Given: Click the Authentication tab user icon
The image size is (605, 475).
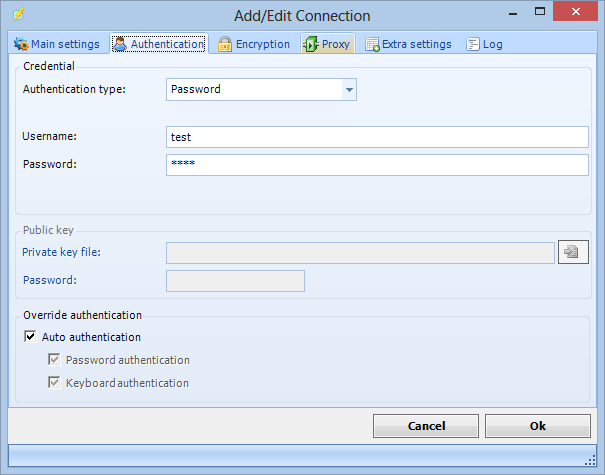Looking at the screenshot, I should click(120, 44).
